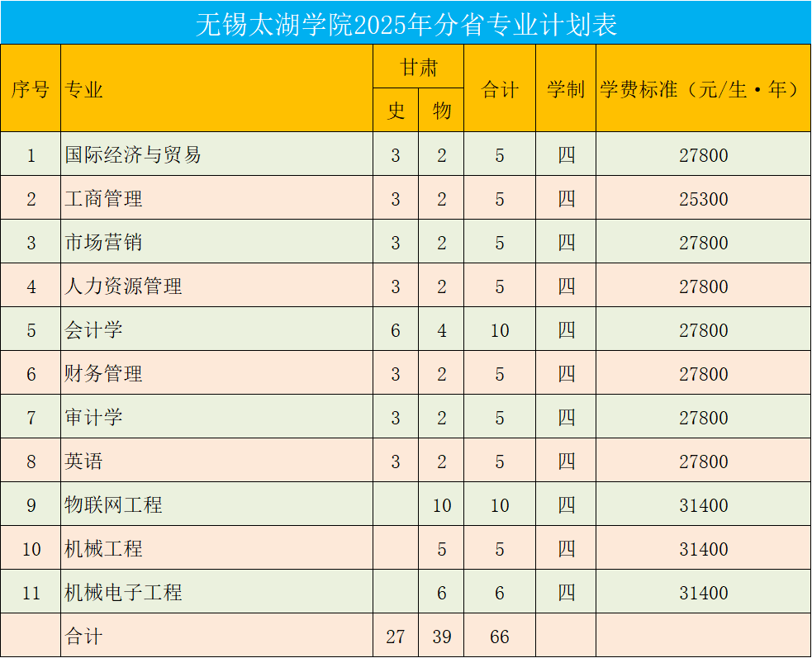Screen dimensions: 812x658
Task: Click 学制 value 四 in 财务管理 row
Action: (x=566, y=374)
